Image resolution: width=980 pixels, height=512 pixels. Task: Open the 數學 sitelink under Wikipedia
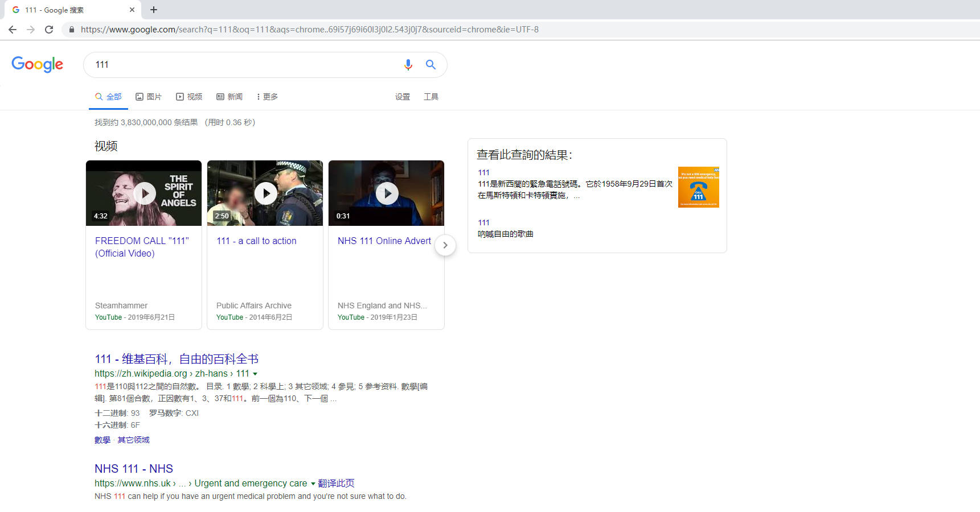tap(102, 440)
